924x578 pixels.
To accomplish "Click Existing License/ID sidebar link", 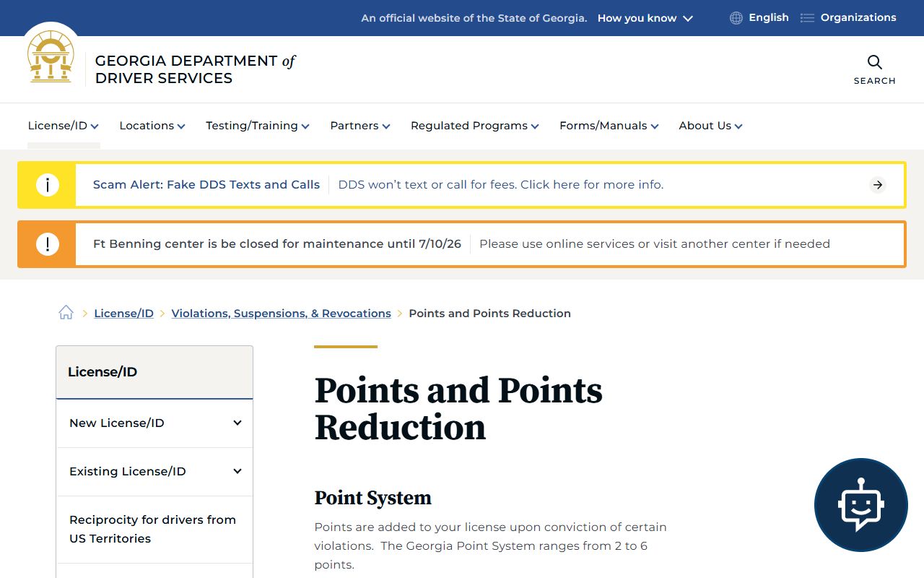I will [x=128, y=471].
